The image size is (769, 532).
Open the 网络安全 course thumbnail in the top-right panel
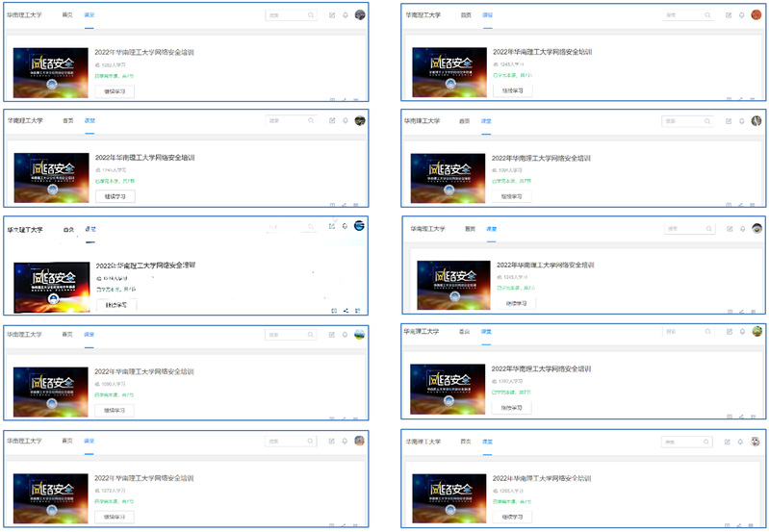tap(449, 72)
